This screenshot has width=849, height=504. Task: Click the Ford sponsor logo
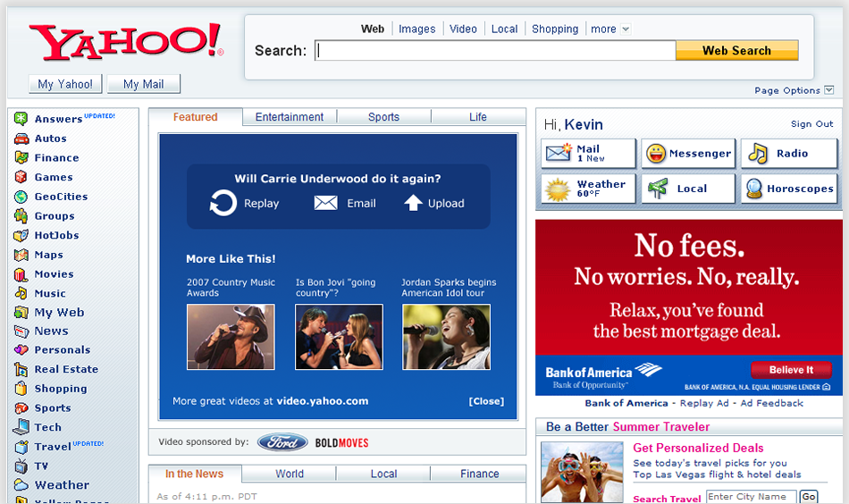[x=282, y=442]
